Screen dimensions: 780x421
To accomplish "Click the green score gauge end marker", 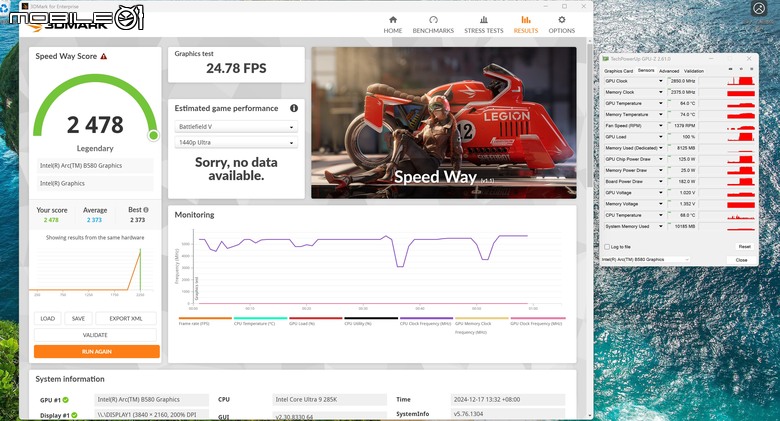I will coord(154,135).
